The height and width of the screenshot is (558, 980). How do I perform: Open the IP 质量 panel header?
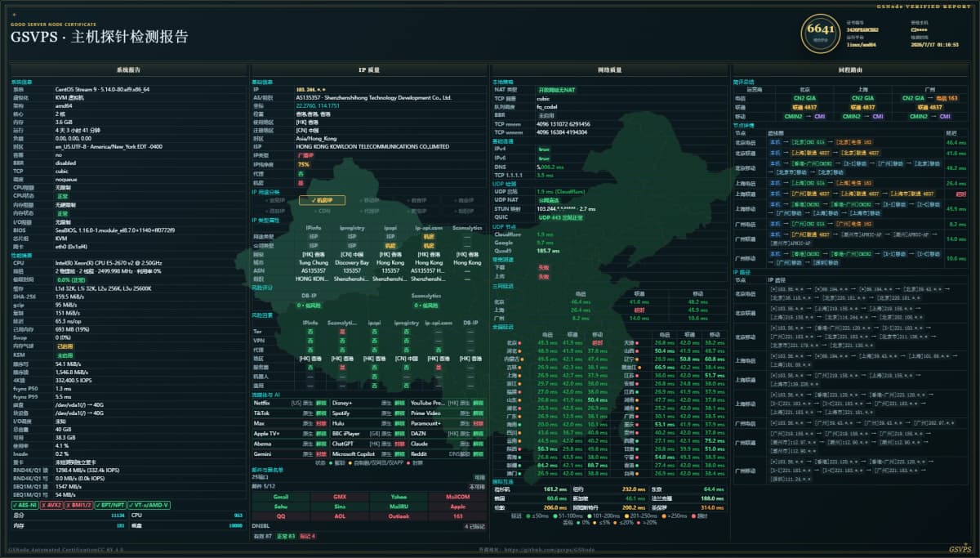click(368, 70)
